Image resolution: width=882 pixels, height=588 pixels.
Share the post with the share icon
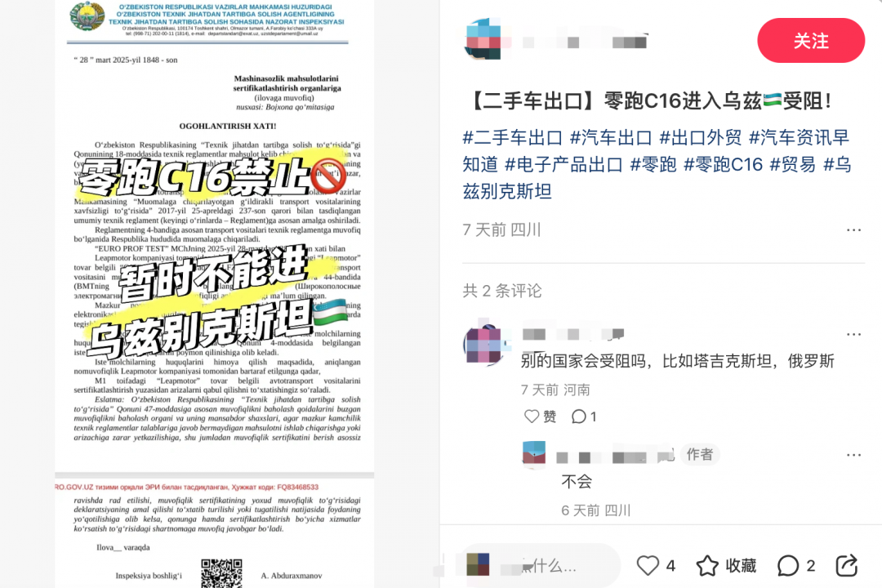(846, 565)
